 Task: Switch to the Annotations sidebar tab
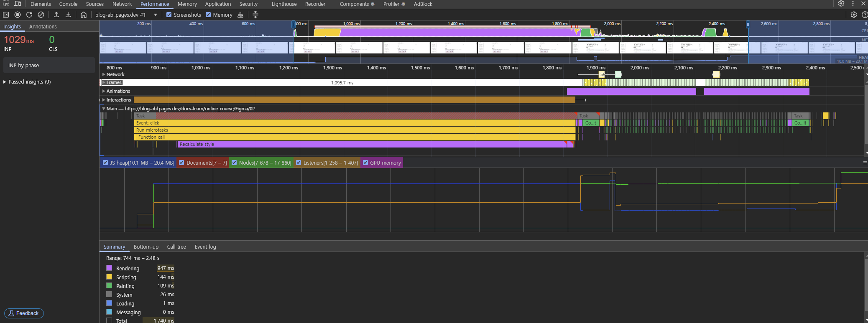point(43,27)
